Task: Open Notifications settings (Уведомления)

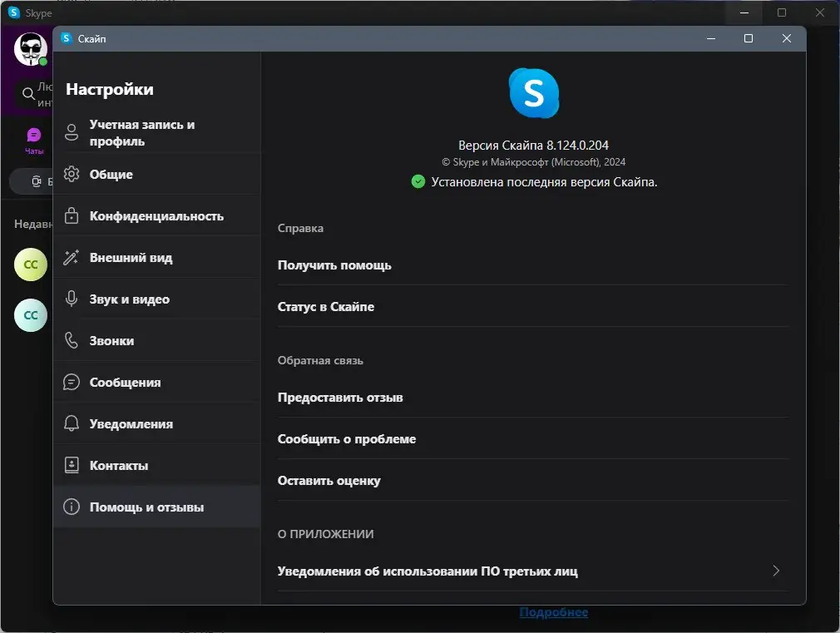Action: [x=156, y=424]
